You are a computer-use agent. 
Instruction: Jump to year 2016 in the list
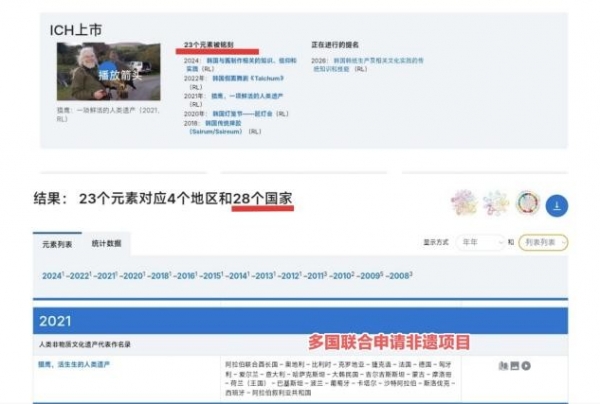pos(186,276)
